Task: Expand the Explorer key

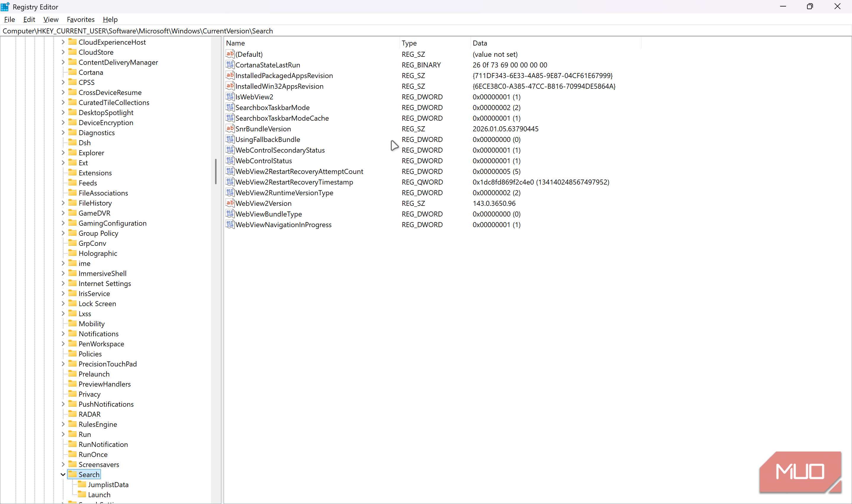Action: pos(63,153)
